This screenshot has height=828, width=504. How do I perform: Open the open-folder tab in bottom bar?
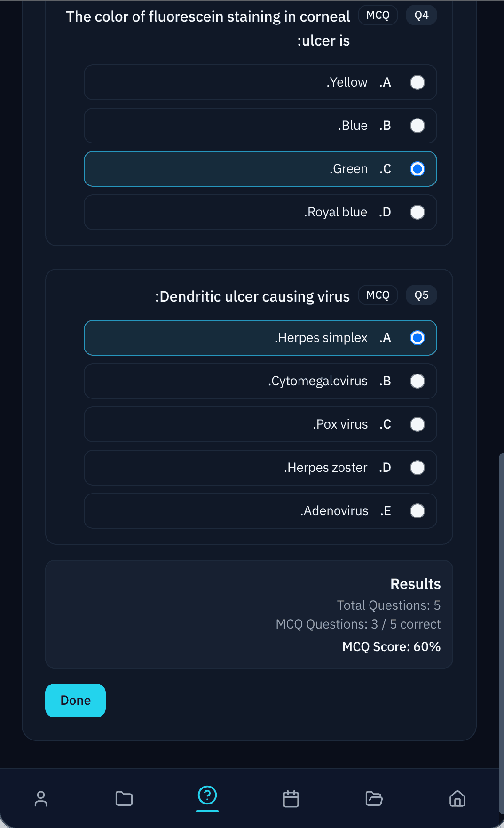[x=374, y=798]
